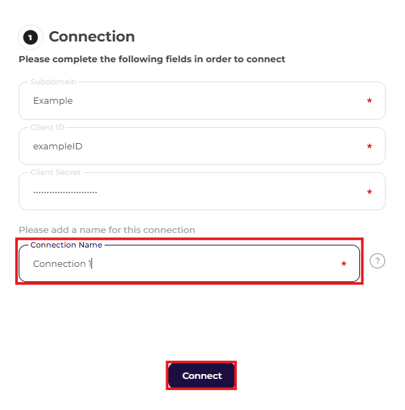The image size is (405, 410).
Task: Click the 'Client Secret' floating field label
Action: tap(56, 172)
